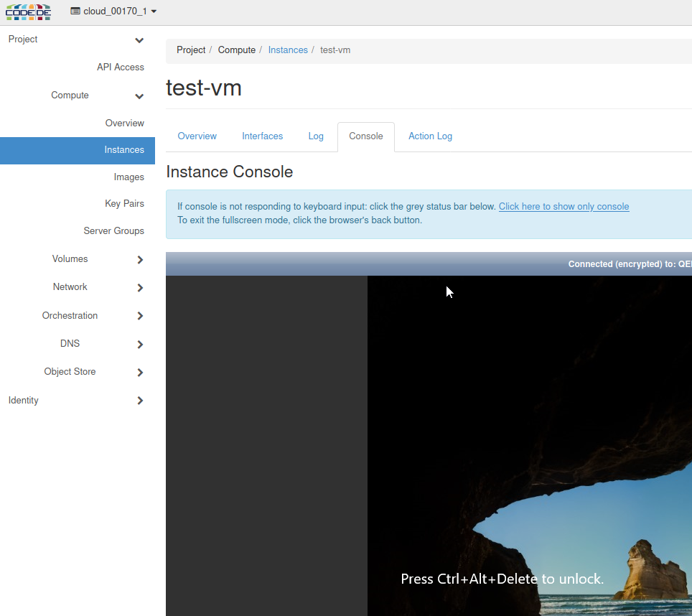Open API Access in the sidebar
The image size is (692, 616).
click(120, 67)
